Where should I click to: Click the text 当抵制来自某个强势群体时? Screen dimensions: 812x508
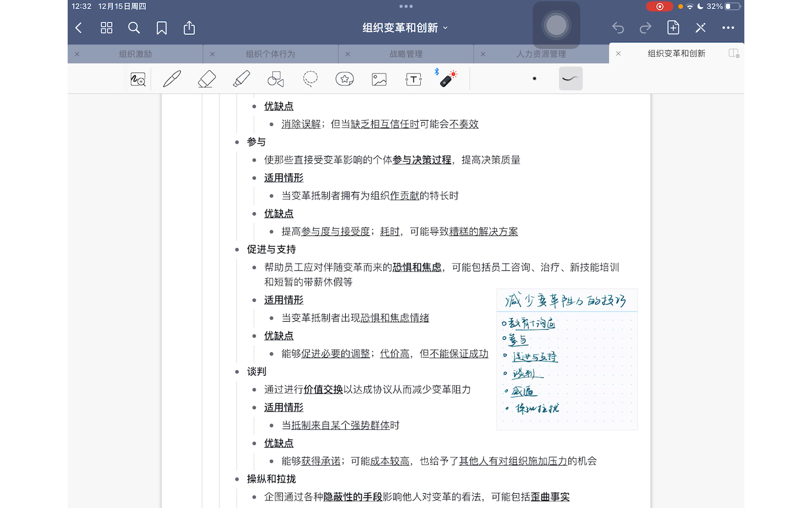pos(340,425)
